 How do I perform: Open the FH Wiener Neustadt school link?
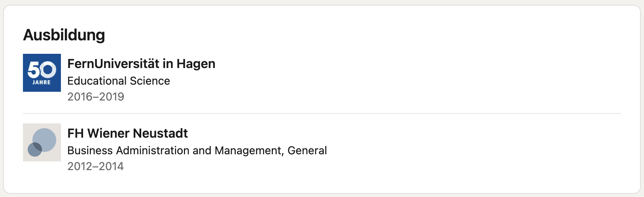click(x=127, y=133)
